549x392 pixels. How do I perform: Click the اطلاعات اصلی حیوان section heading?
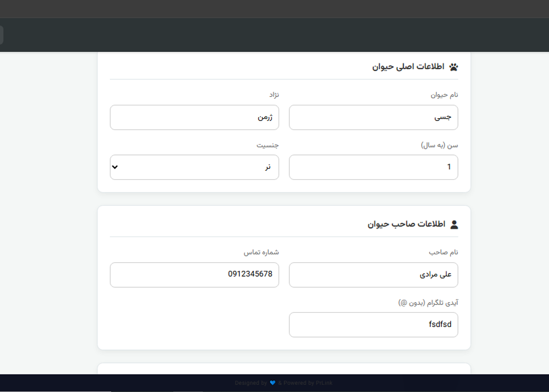[408, 67]
